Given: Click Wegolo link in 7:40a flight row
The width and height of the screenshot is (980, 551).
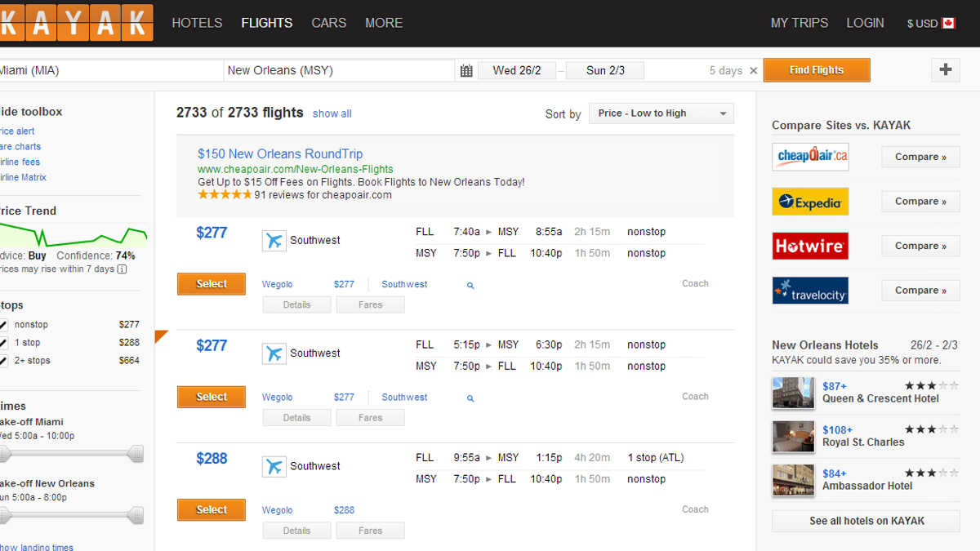Looking at the screenshot, I should [x=277, y=284].
